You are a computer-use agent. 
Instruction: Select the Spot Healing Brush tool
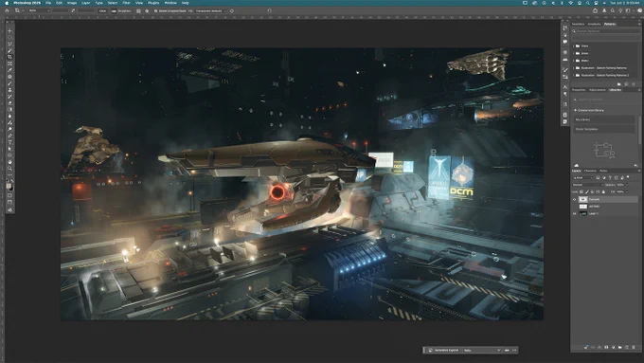point(9,77)
